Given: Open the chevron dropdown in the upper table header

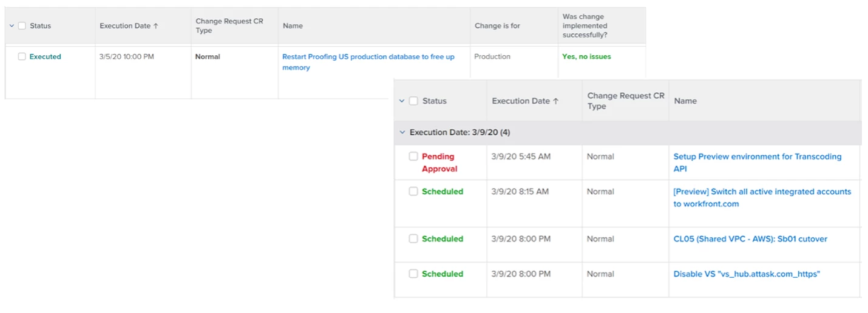Looking at the screenshot, I should tap(12, 26).
